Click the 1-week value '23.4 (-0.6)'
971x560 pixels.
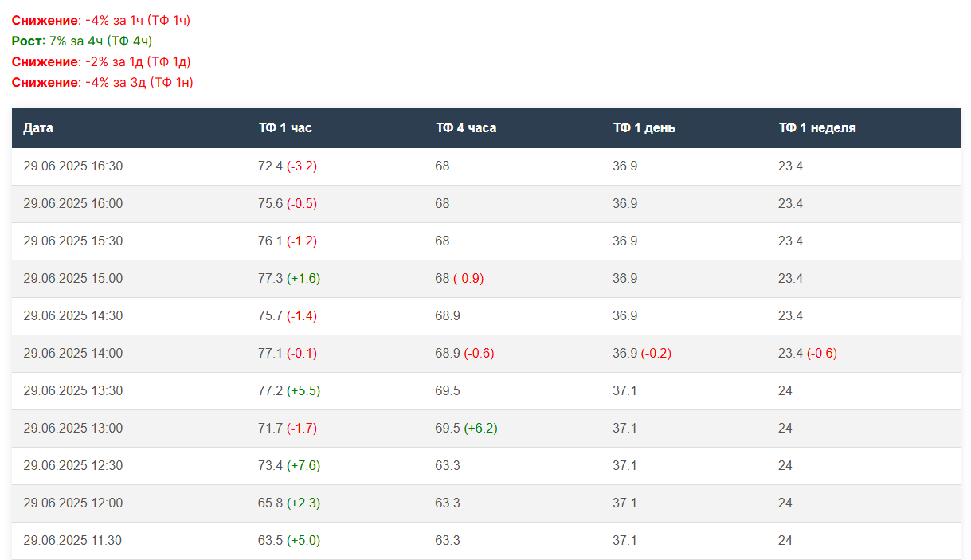click(x=808, y=353)
